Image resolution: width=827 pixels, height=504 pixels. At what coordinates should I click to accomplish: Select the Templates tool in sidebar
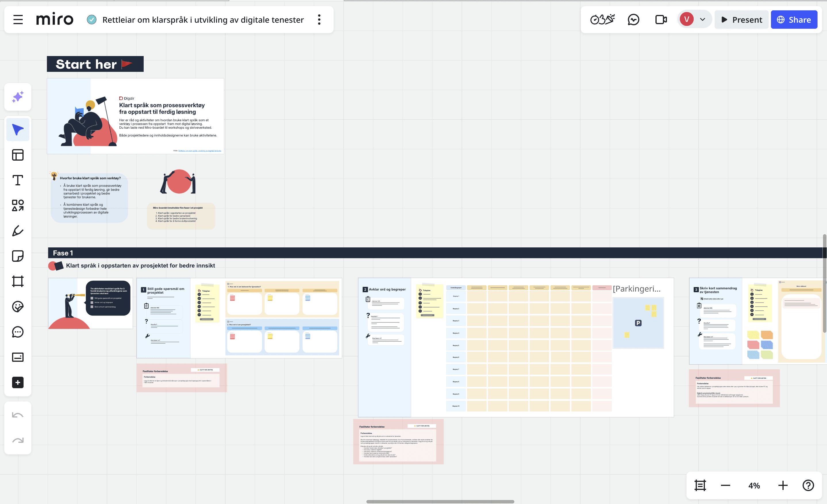(18, 155)
